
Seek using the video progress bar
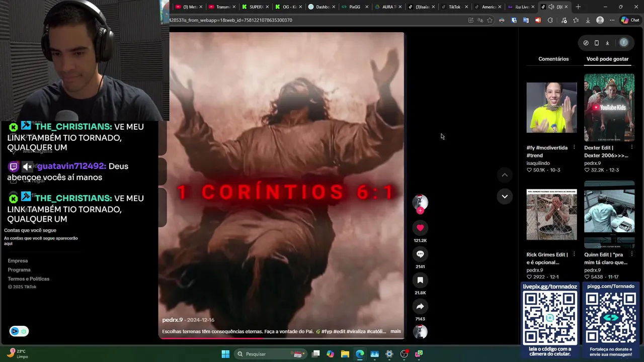click(281, 338)
